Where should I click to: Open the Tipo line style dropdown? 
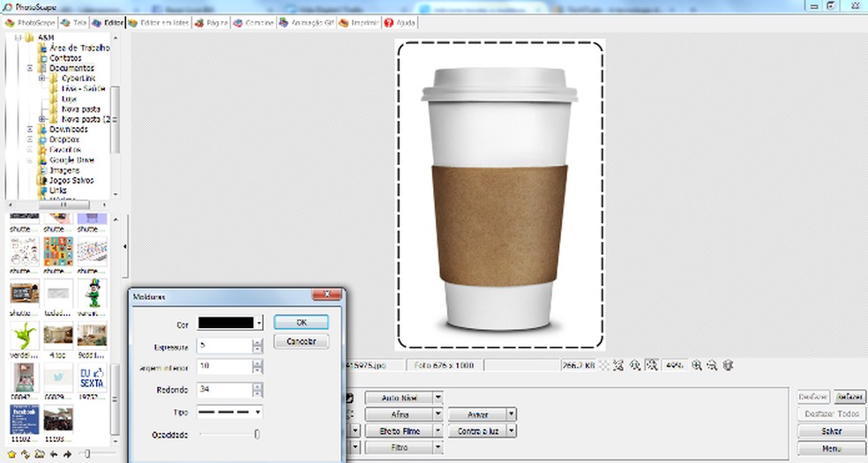258,412
